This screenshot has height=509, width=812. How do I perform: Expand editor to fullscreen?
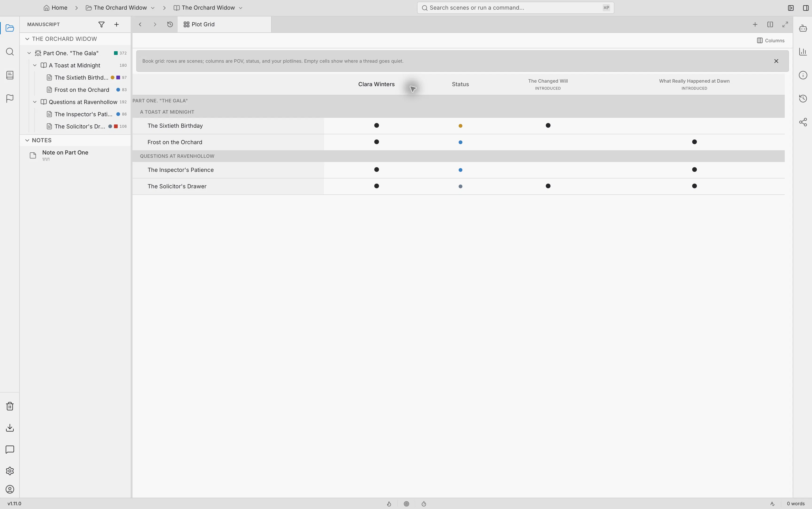[x=785, y=24]
